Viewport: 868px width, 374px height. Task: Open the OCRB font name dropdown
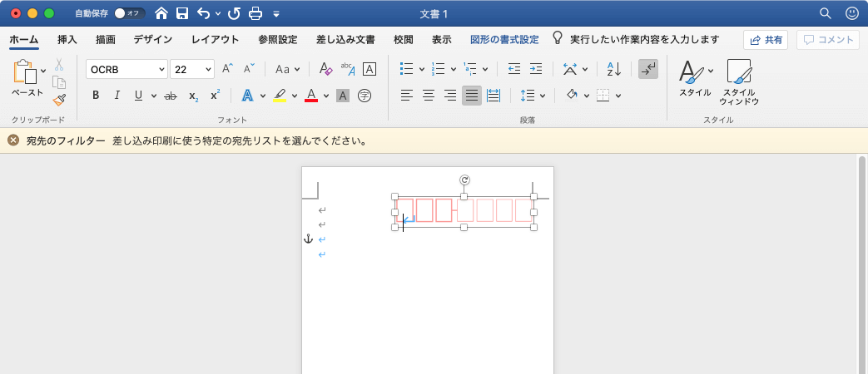(x=162, y=70)
